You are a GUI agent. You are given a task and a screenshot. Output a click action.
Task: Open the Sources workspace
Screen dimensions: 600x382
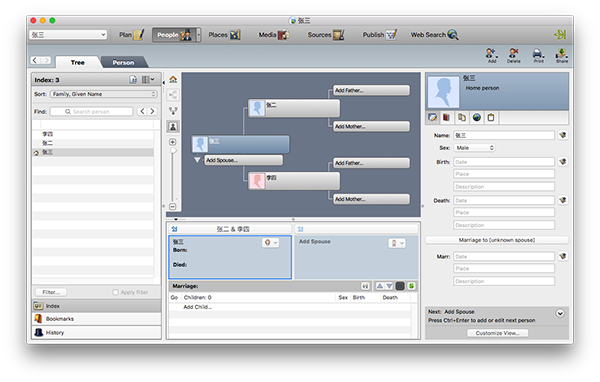(x=326, y=35)
